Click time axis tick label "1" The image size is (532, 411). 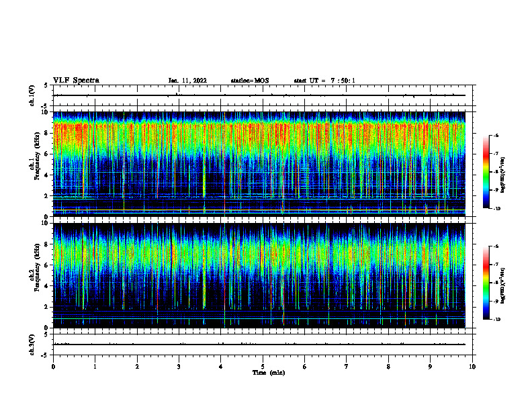pyautogui.click(x=95, y=367)
